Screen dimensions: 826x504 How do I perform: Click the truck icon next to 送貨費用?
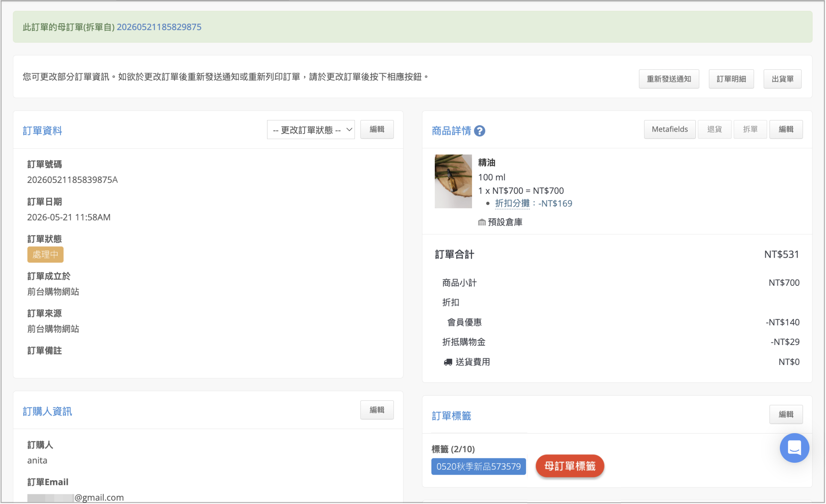pos(448,362)
